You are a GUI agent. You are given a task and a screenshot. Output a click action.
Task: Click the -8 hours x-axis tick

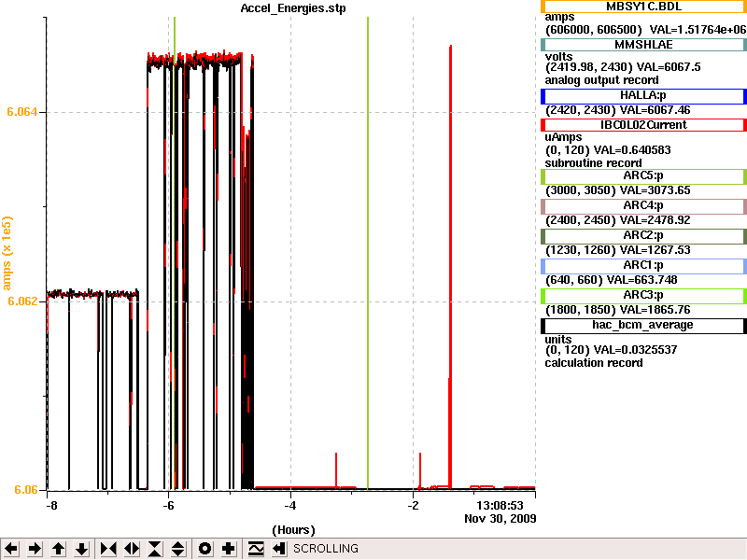[x=51, y=506]
